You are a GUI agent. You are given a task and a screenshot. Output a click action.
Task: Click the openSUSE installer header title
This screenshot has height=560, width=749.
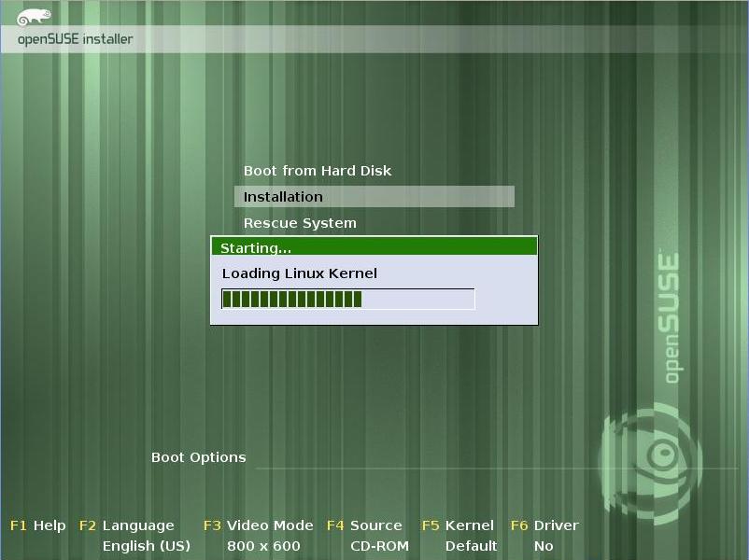tap(76, 39)
